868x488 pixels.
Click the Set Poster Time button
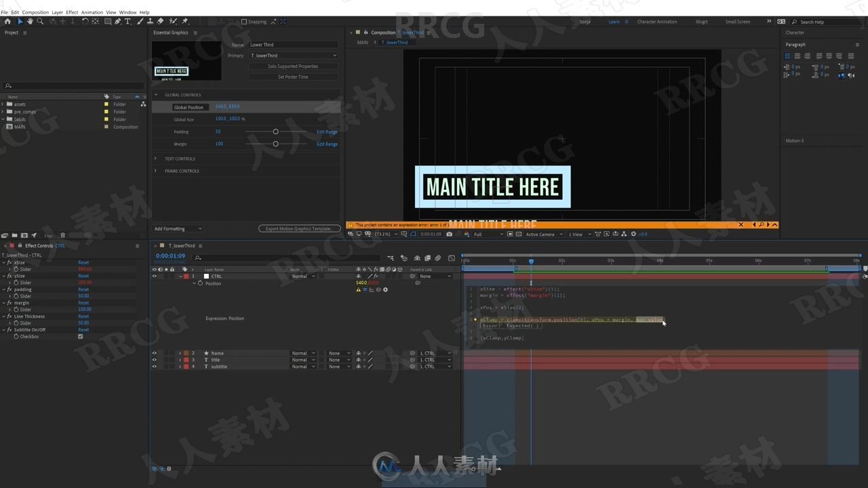click(x=293, y=77)
